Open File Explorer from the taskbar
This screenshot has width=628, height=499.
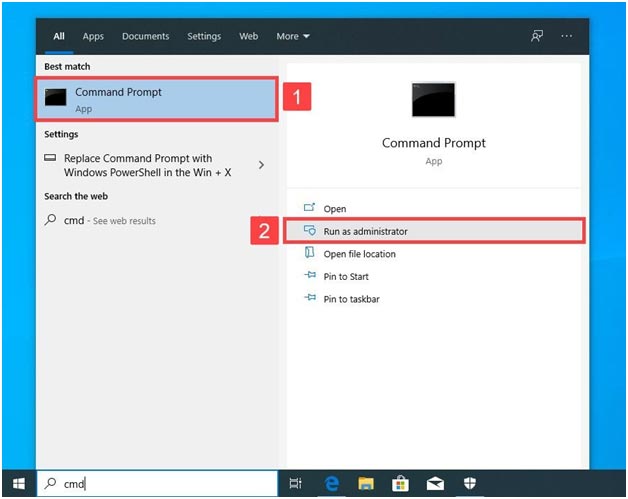pos(366,484)
